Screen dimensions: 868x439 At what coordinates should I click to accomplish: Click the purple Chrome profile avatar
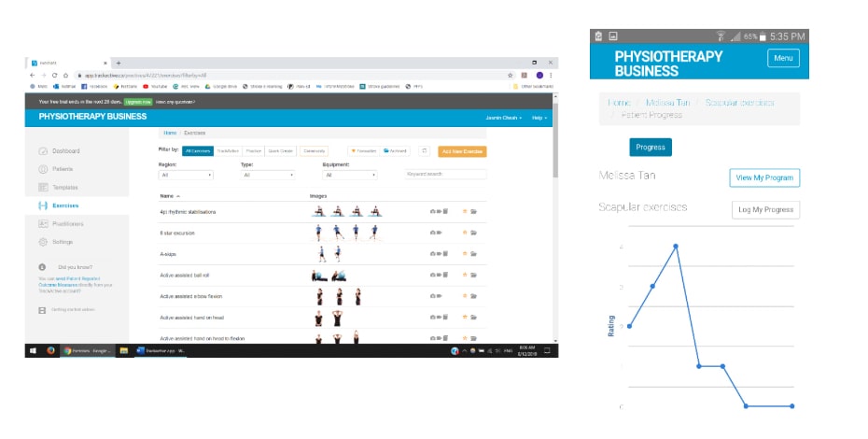pyautogui.click(x=539, y=75)
